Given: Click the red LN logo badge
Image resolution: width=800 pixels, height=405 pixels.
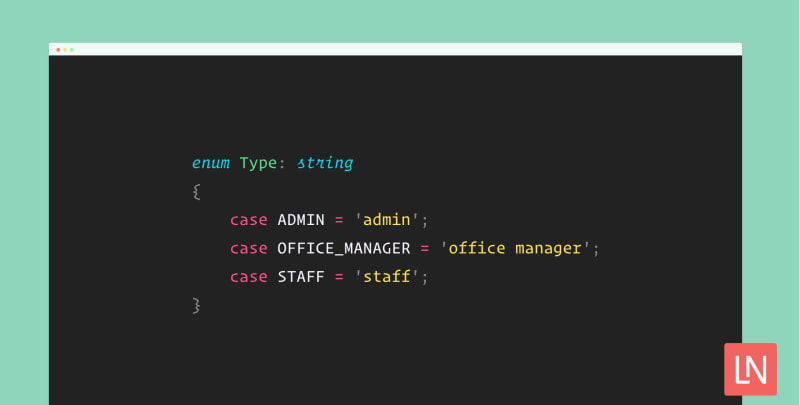Looking at the screenshot, I should pos(749,367).
